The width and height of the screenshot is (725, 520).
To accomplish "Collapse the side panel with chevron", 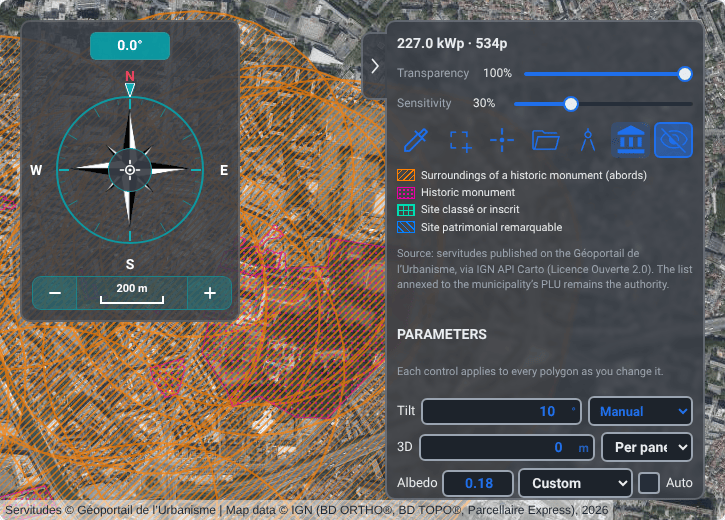I will 375,66.
